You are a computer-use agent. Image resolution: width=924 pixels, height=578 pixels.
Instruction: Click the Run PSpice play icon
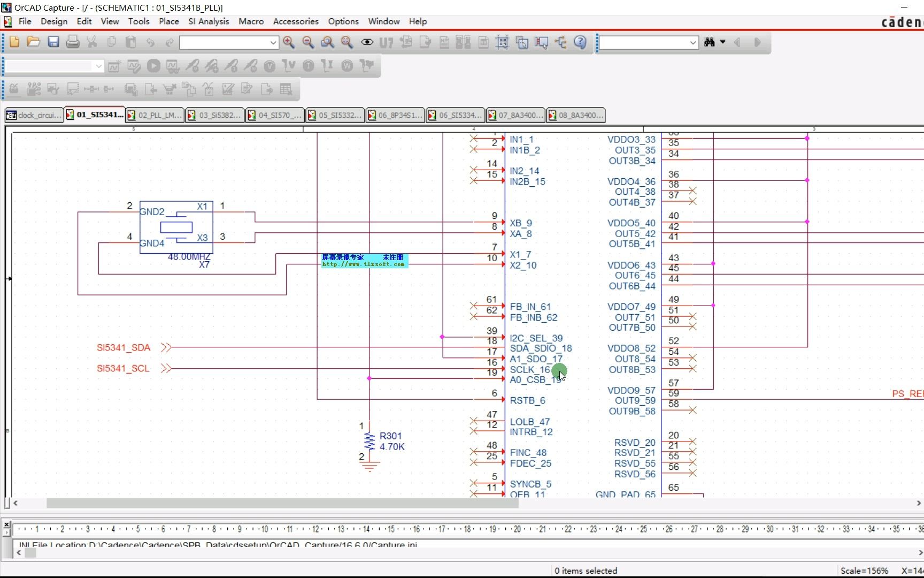(153, 66)
